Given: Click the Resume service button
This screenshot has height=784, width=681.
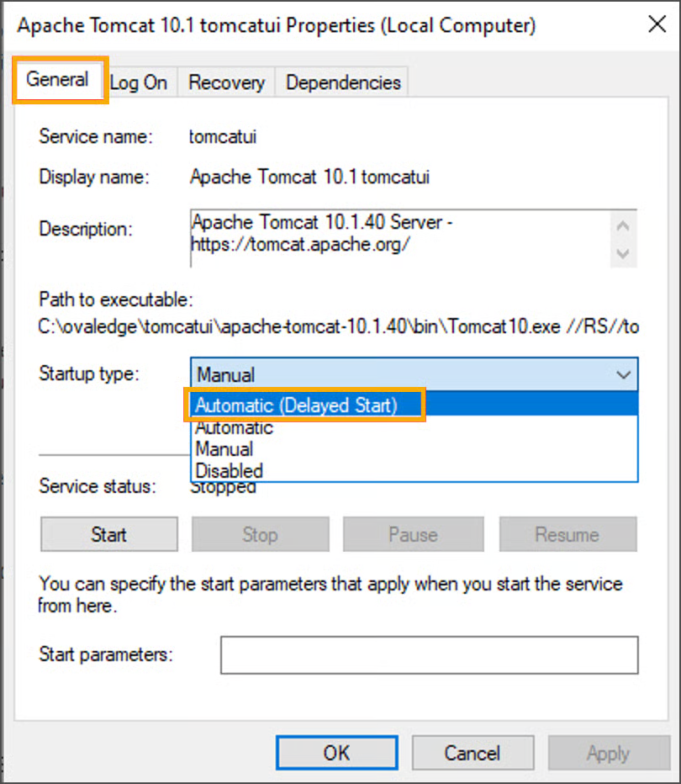Looking at the screenshot, I should pos(567,535).
